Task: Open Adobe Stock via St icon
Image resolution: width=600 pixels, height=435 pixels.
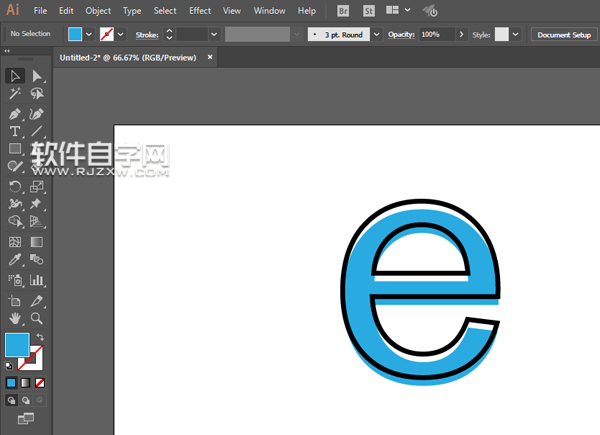Action: [x=368, y=11]
